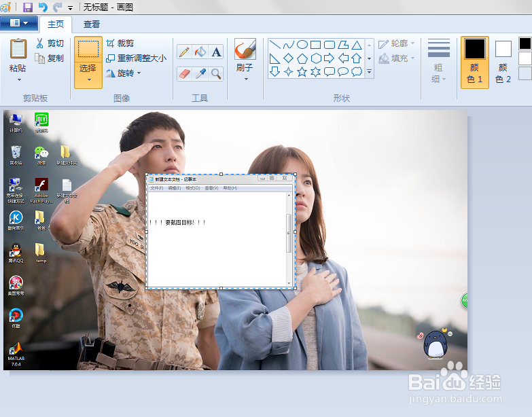Viewport: 532px width, 417px height.
Task: Open the blue Paint file menu button
Action: 19,23
